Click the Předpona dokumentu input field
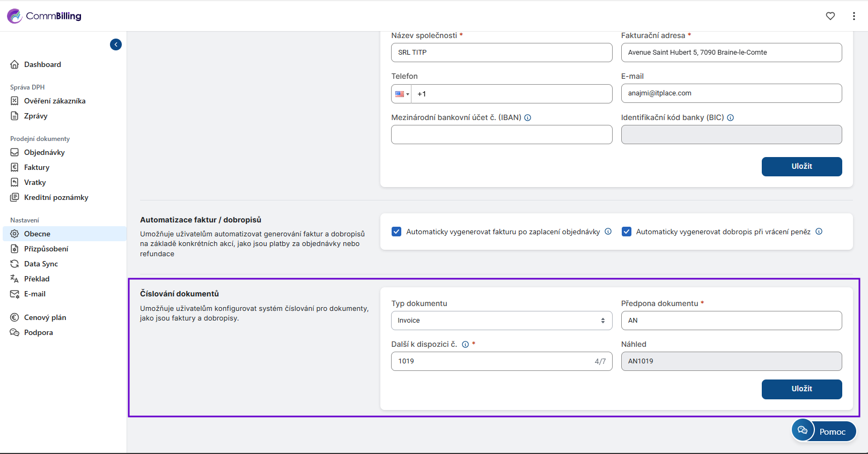Image resolution: width=868 pixels, height=454 pixels. pos(731,321)
